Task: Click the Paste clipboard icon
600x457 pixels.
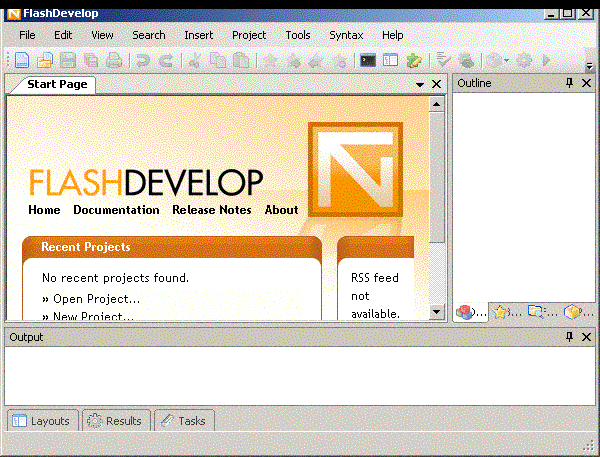Action: click(x=241, y=60)
